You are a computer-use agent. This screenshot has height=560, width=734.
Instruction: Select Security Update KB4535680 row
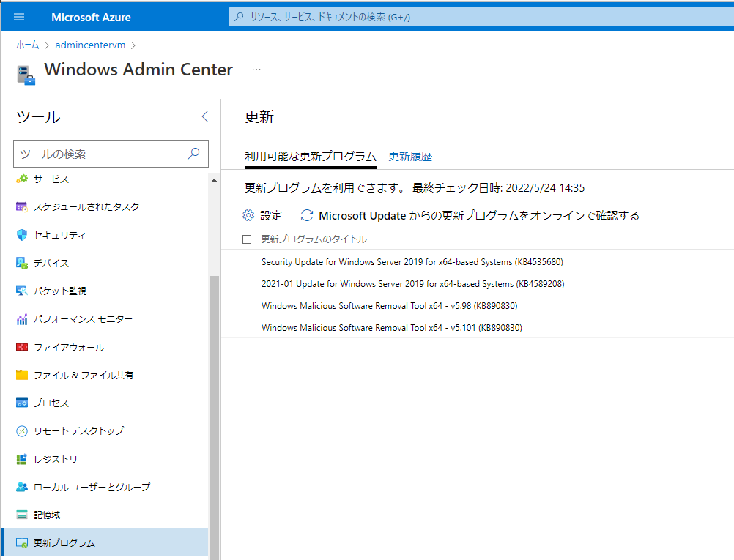tap(477, 261)
